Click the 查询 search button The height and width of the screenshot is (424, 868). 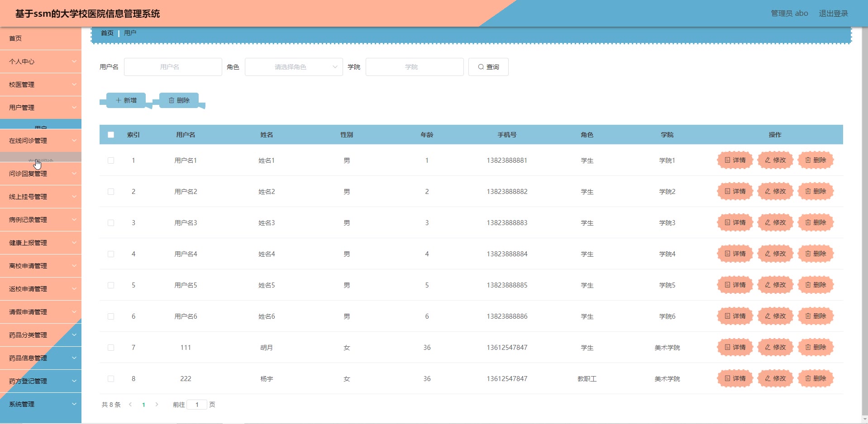[x=488, y=67]
